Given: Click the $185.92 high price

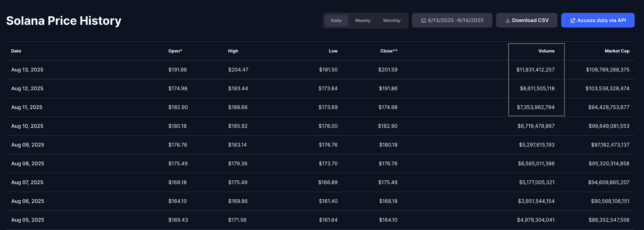Looking at the screenshot, I should coord(238,126).
